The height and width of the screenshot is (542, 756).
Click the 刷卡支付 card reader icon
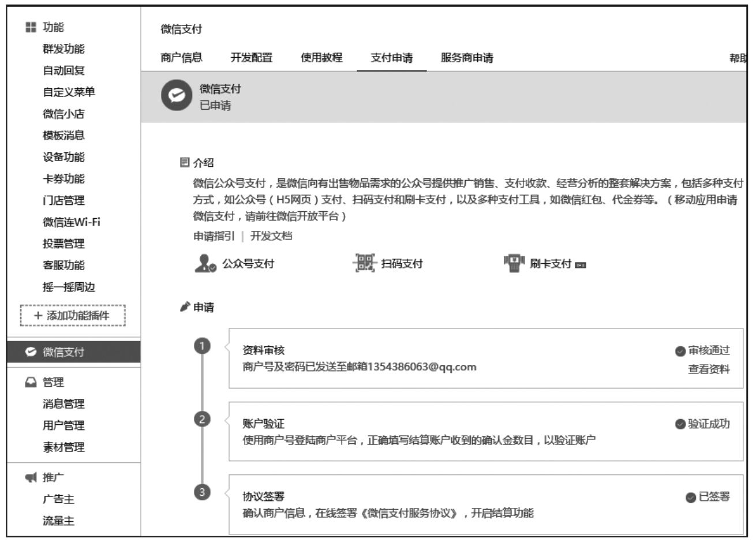click(514, 264)
